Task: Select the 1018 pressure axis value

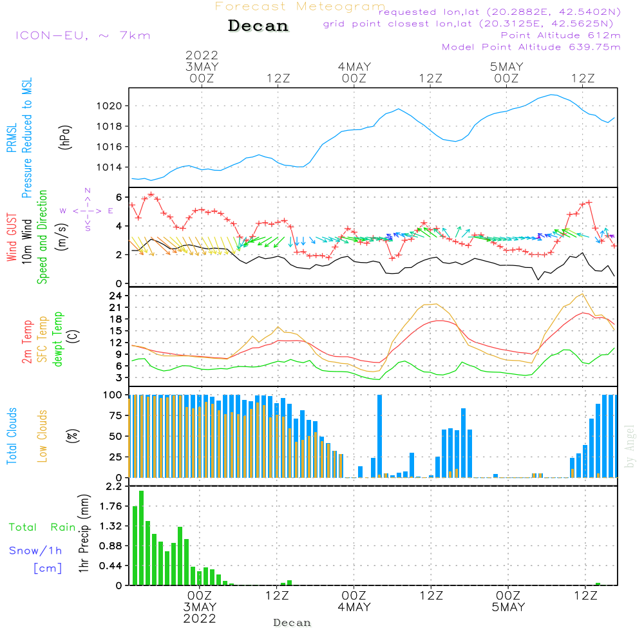Action: tap(109, 126)
